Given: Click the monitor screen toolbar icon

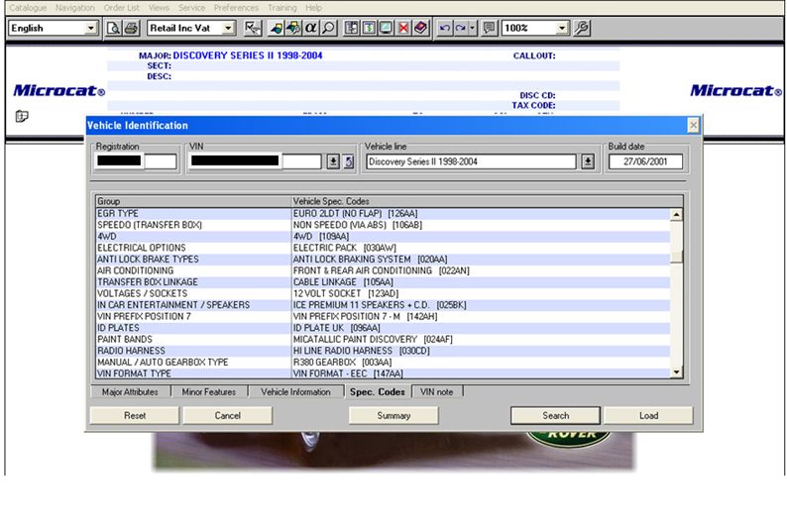Looking at the screenshot, I should (386, 28).
